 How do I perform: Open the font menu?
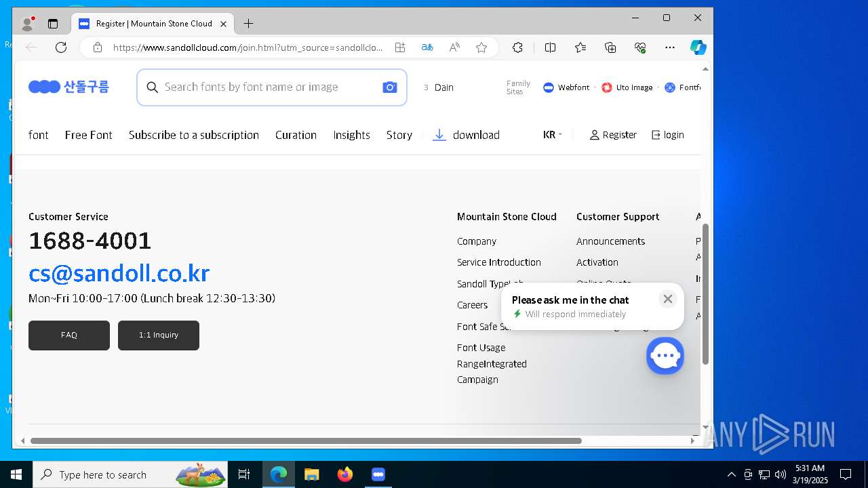[39, 135]
